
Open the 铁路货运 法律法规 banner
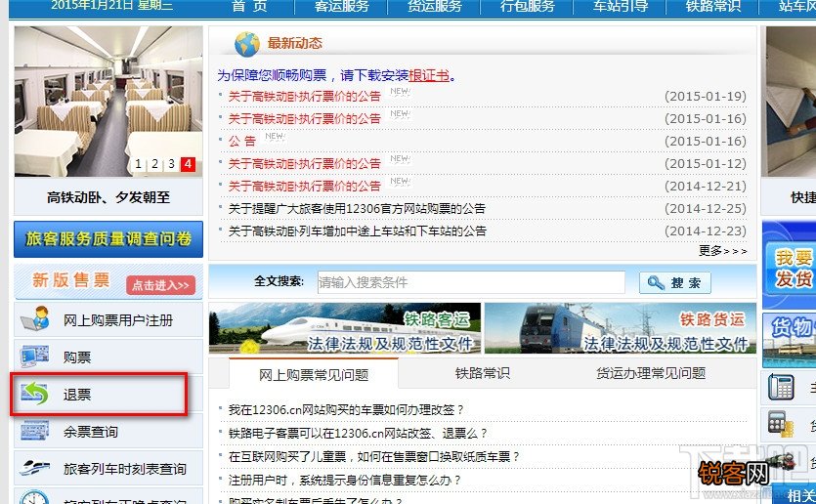621,328
